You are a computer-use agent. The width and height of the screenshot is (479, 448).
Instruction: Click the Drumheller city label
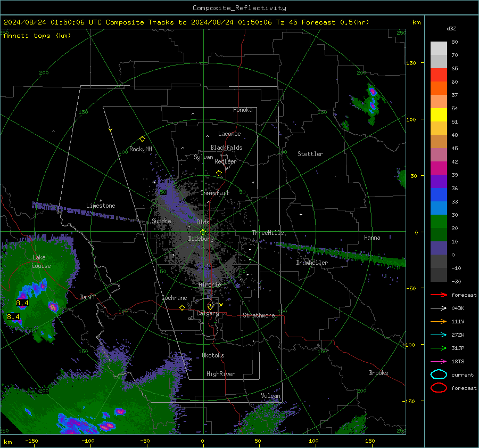(312, 263)
